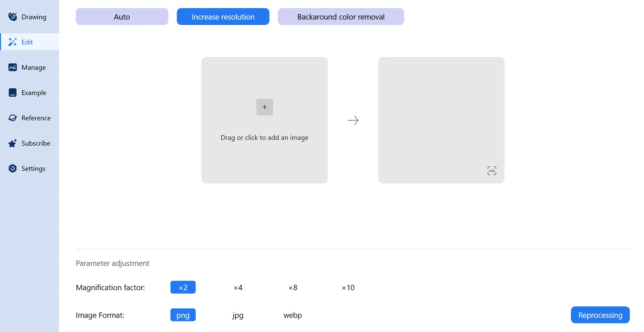644x332 pixels.
Task: Click the Edit magic wand icon
Action: [12, 42]
